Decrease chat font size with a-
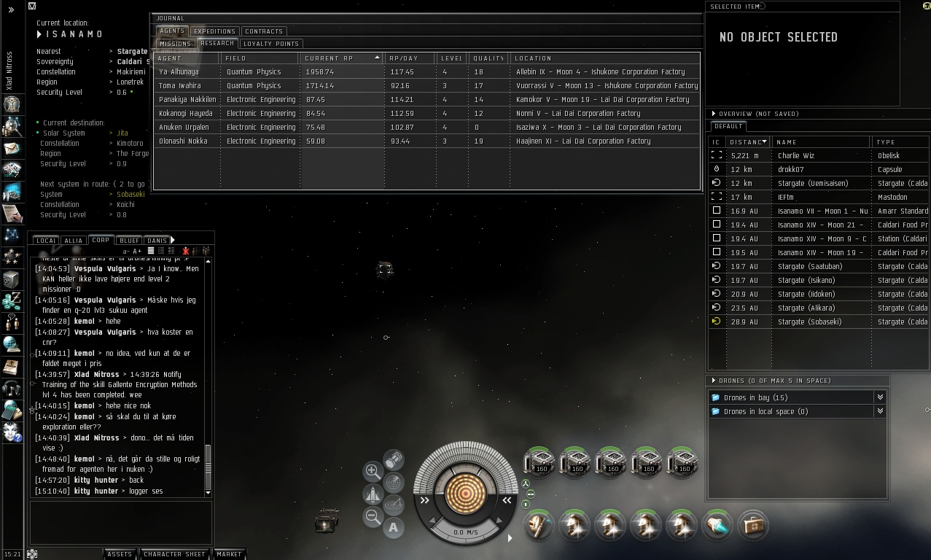931x560 pixels. click(127, 251)
